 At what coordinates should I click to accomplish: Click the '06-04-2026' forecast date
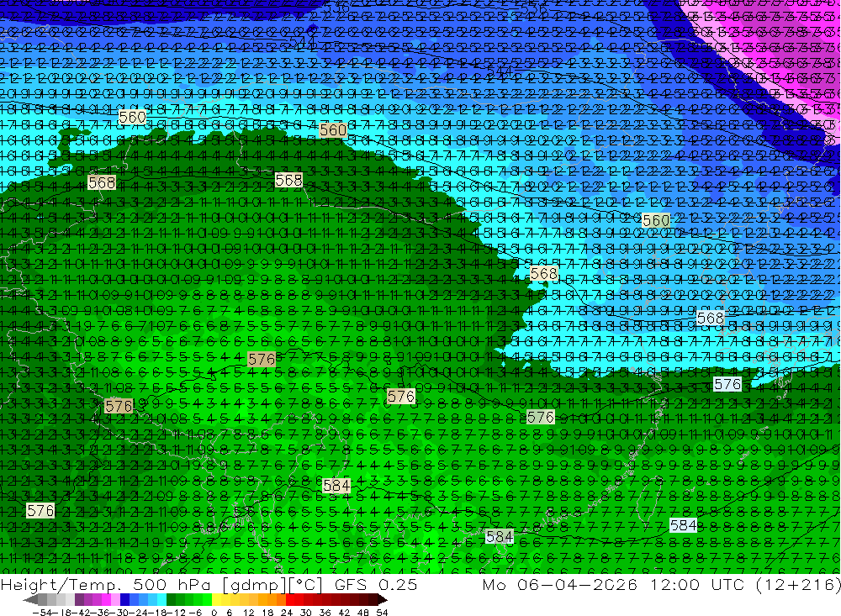point(578,584)
